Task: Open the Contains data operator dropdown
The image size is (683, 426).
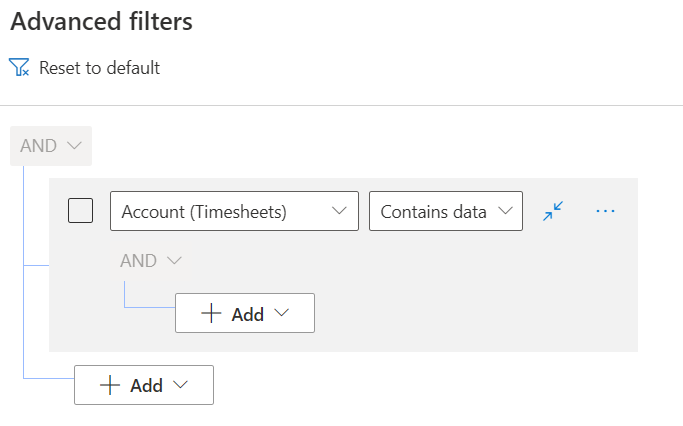Action: pyautogui.click(x=446, y=211)
